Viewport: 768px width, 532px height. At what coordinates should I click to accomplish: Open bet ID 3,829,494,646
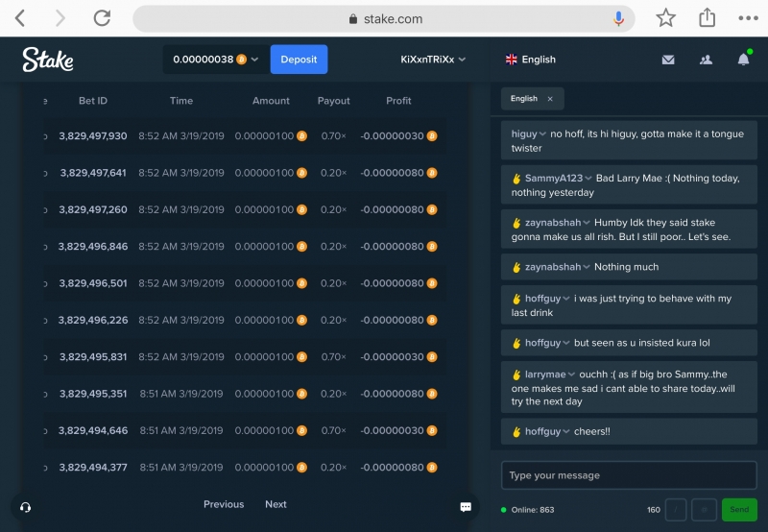click(x=93, y=430)
